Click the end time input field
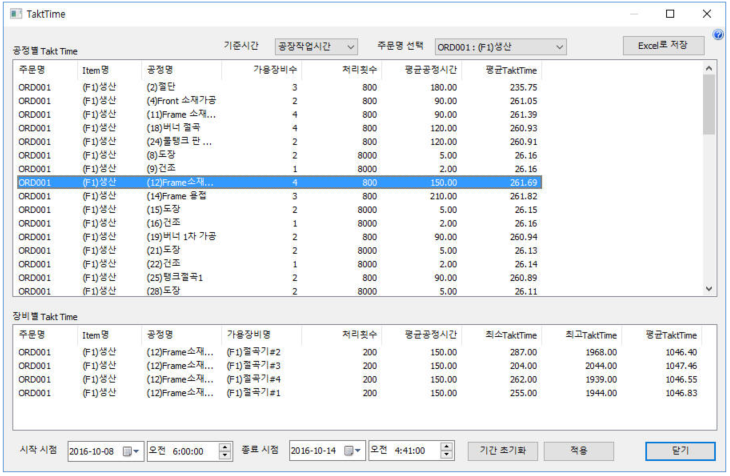This screenshot has width=730, height=476. pos(403,451)
